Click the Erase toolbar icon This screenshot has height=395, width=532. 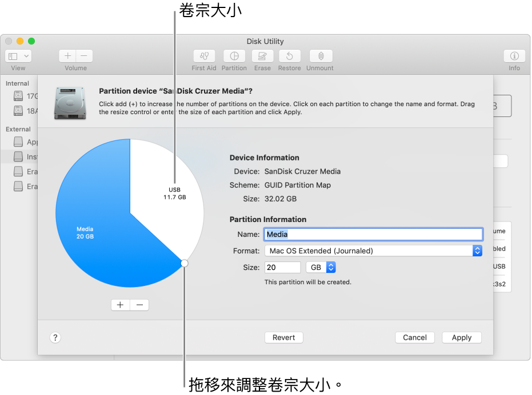pyautogui.click(x=262, y=56)
